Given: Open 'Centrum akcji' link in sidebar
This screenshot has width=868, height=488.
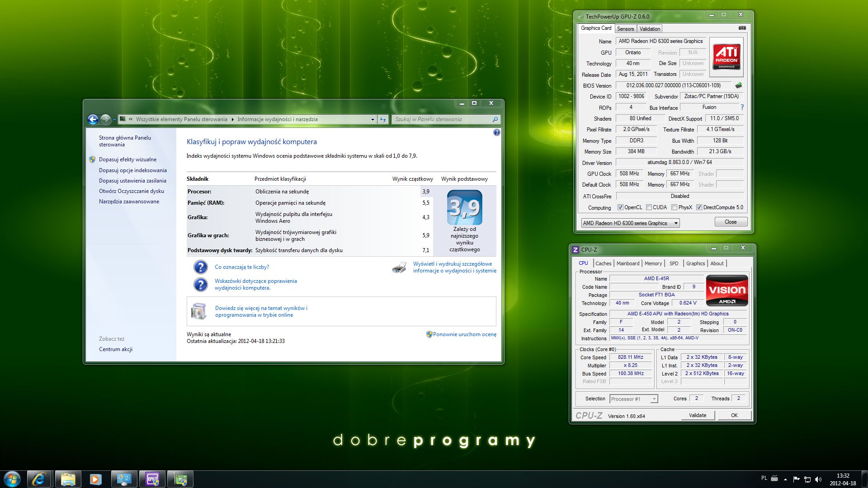Looking at the screenshot, I should (116, 349).
